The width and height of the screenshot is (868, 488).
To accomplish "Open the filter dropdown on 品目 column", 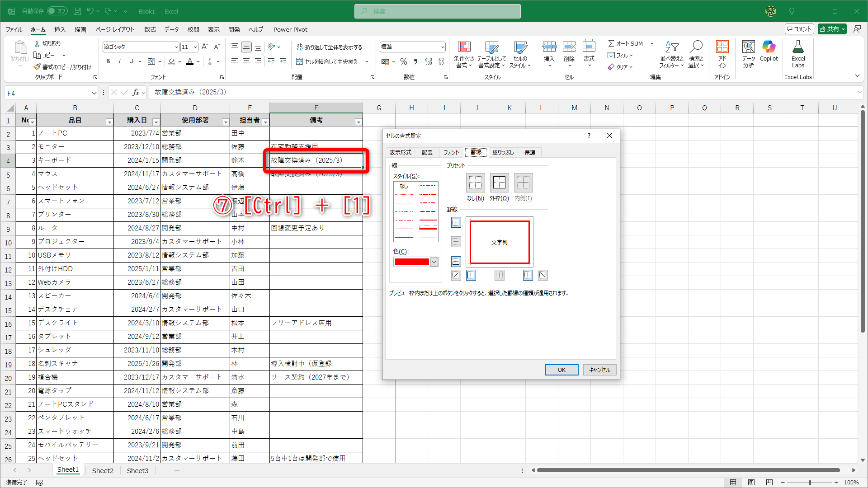I will coord(109,122).
